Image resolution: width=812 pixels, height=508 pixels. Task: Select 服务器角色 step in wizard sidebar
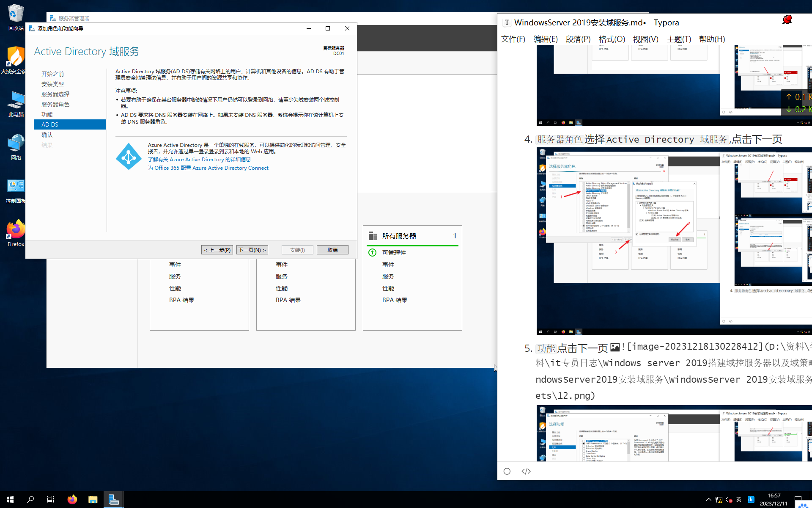[x=55, y=104]
